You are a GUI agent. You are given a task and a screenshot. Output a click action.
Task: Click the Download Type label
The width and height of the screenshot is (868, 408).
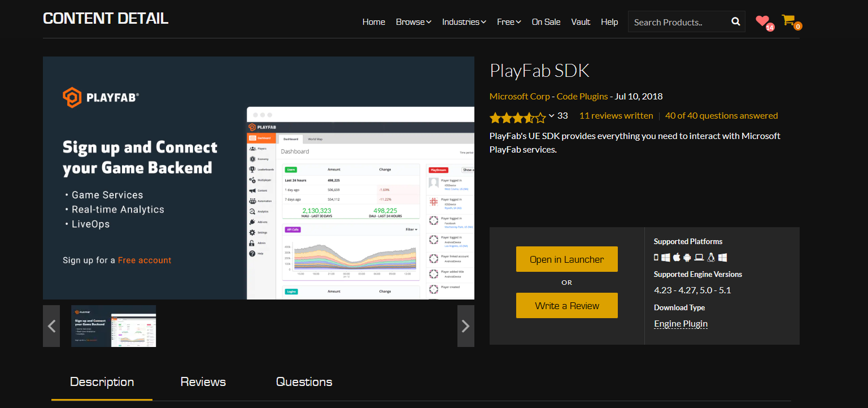pyautogui.click(x=679, y=307)
